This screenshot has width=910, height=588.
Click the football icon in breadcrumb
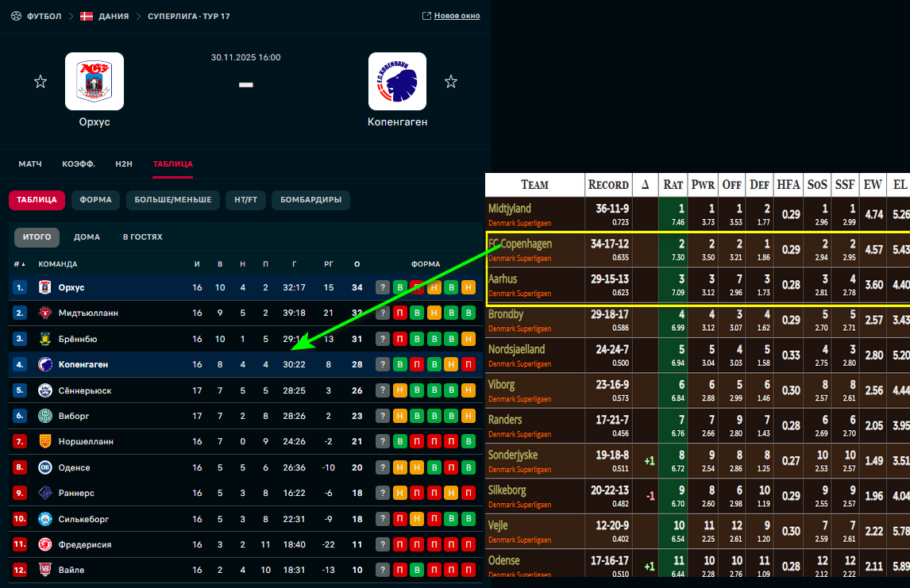16,16
